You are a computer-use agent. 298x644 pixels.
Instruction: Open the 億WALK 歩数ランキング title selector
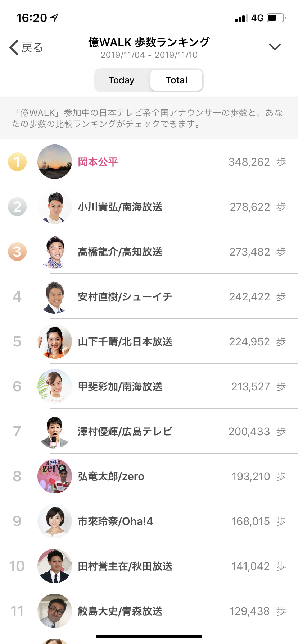(x=149, y=42)
